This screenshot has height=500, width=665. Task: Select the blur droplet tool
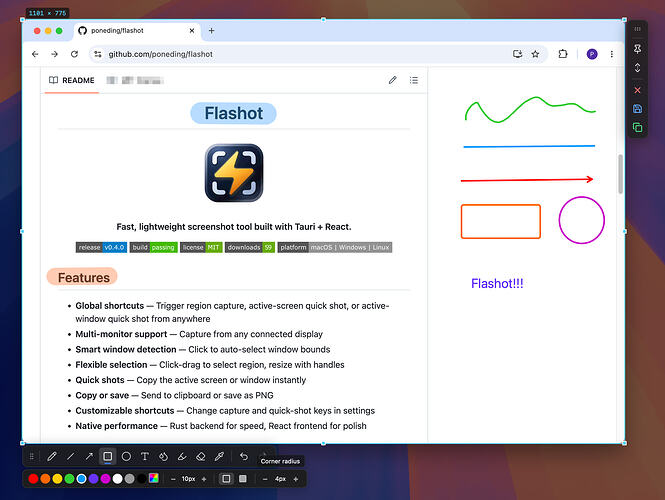coord(163,456)
